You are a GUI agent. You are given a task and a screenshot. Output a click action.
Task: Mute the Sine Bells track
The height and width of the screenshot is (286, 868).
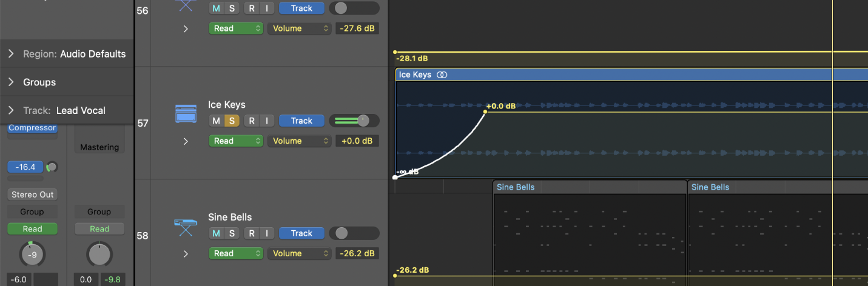216,233
